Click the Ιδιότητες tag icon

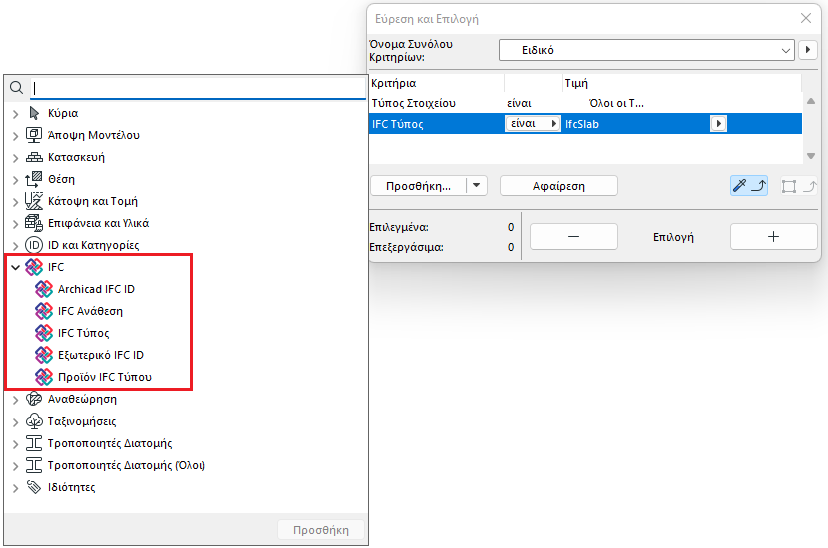(34, 487)
